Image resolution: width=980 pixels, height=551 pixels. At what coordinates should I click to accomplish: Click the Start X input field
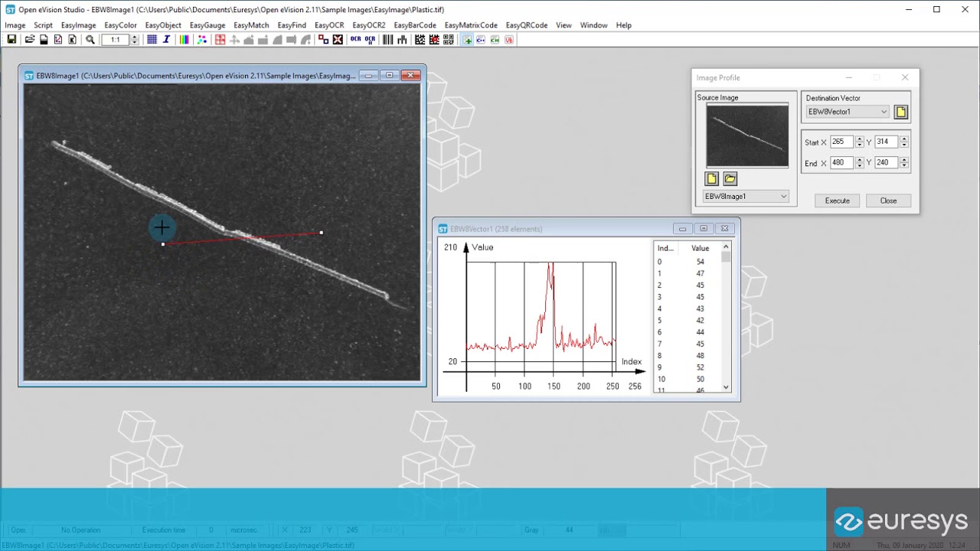click(841, 142)
